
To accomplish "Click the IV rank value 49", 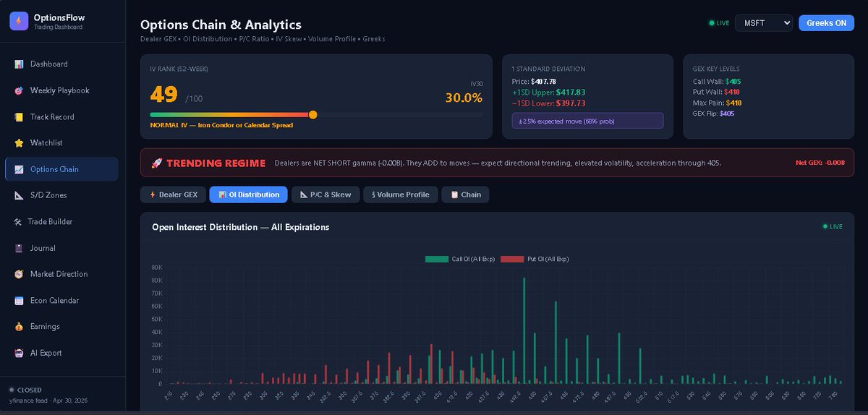I will click(164, 95).
